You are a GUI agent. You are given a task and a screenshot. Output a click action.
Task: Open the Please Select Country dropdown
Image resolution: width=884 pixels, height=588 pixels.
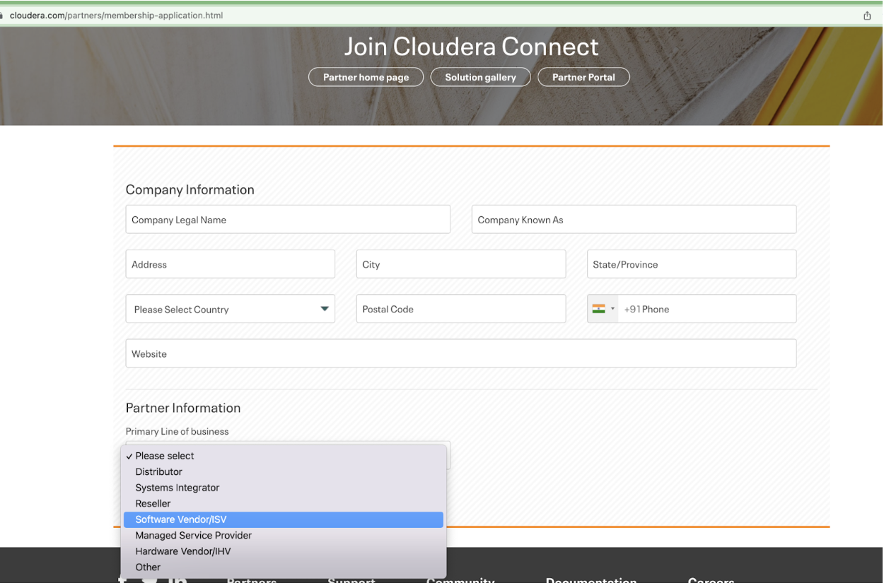(x=231, y=309)
